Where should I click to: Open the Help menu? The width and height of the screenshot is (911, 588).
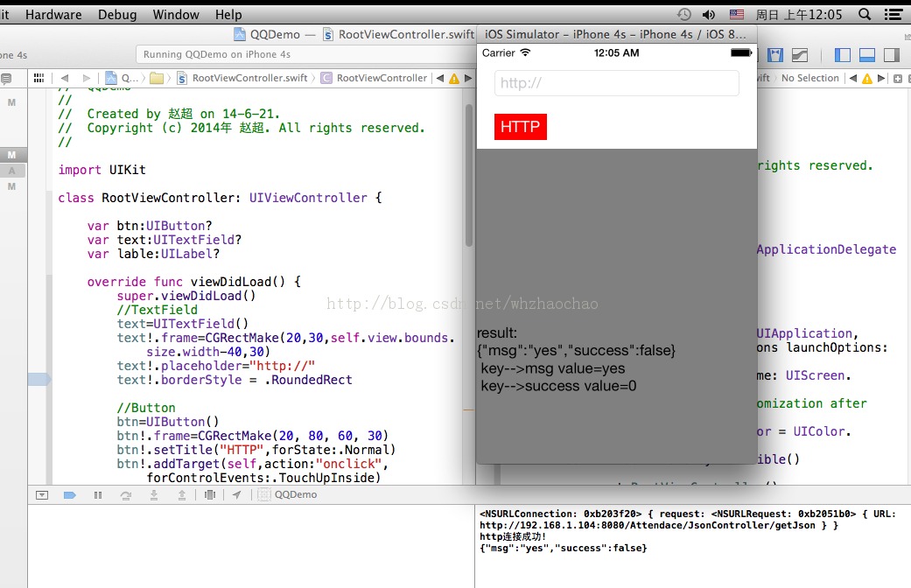228,15
